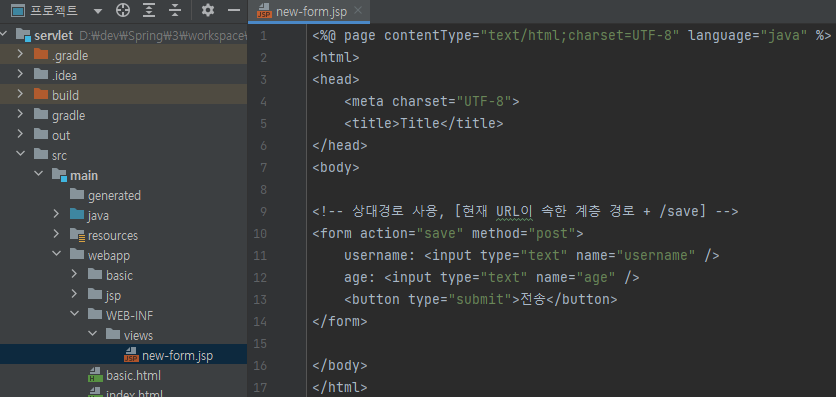
Task: Collapse the WEB-INF folder
Action: tap(75, 315)
